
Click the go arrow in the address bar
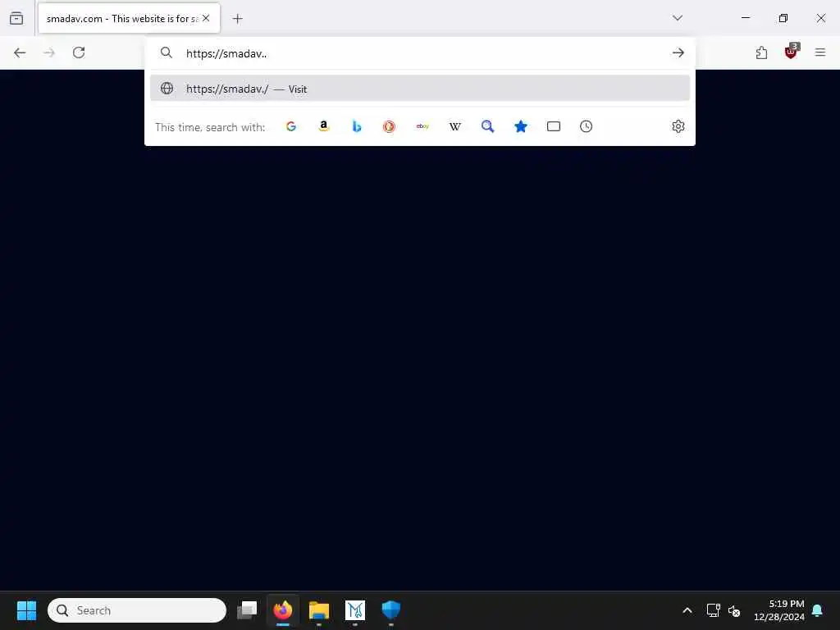(678, 52)
